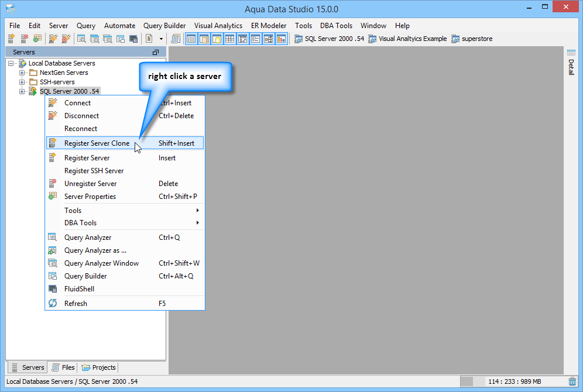Click the Unregister Server toolbar icon
Image resolution: width=583 pixels, height=392 pixels.
click(24, 39)
